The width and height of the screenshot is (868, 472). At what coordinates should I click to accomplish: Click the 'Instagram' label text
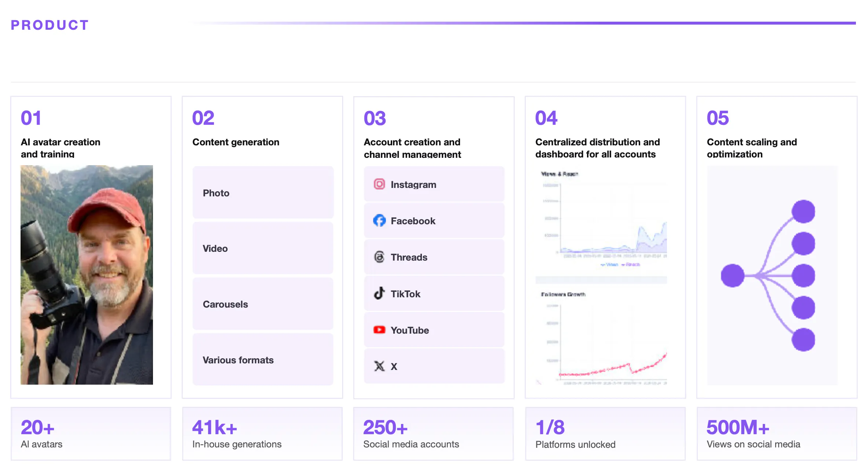coord(413,185)
